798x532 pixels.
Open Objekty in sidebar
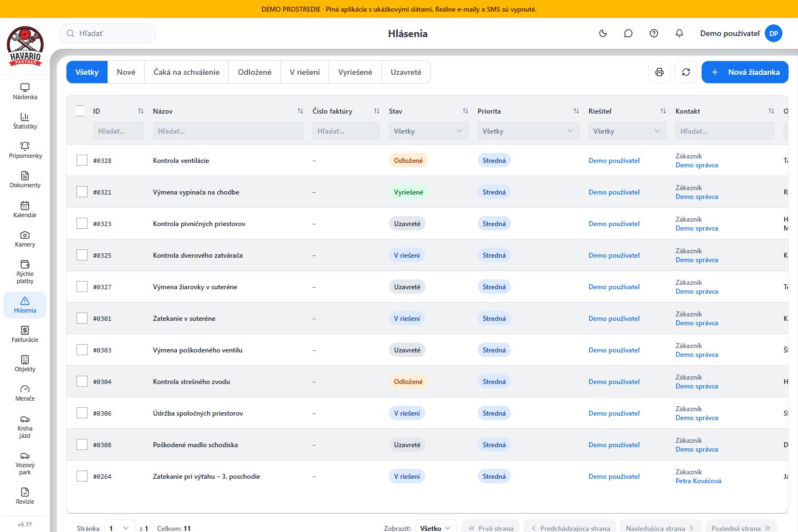[25, 364]
